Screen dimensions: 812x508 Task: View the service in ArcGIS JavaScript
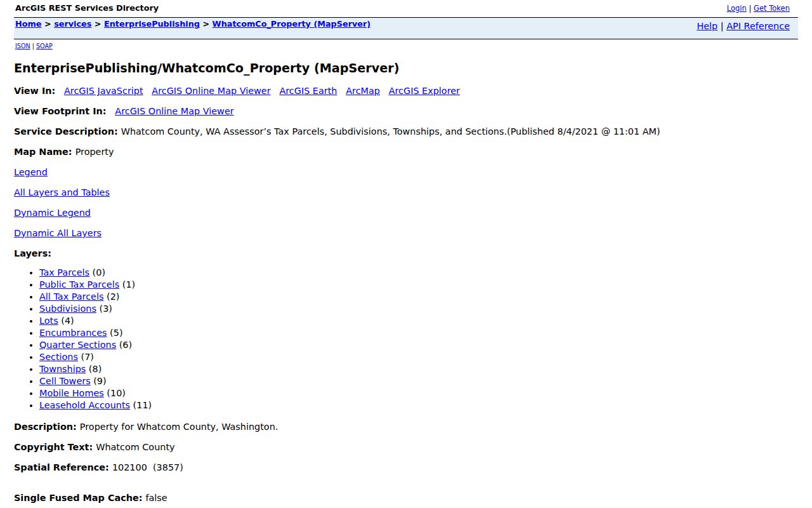click(103, 91)
